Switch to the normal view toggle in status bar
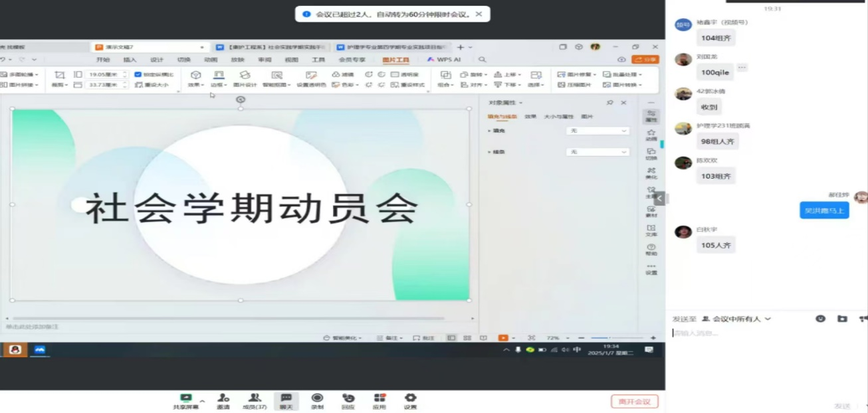This screenshot has height=413, width=868. point(451,338)
